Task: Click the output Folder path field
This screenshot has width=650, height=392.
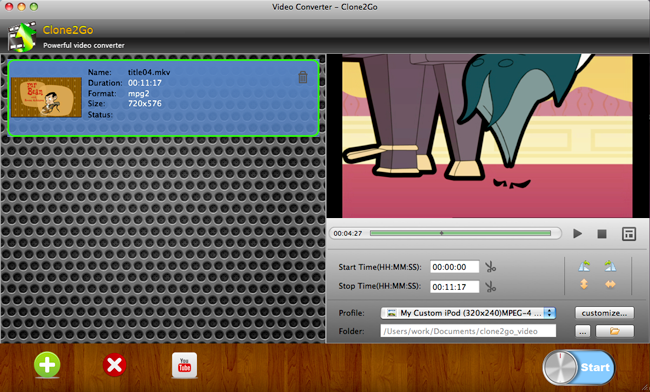Action: pyautogui.click(x=468, y=331)
